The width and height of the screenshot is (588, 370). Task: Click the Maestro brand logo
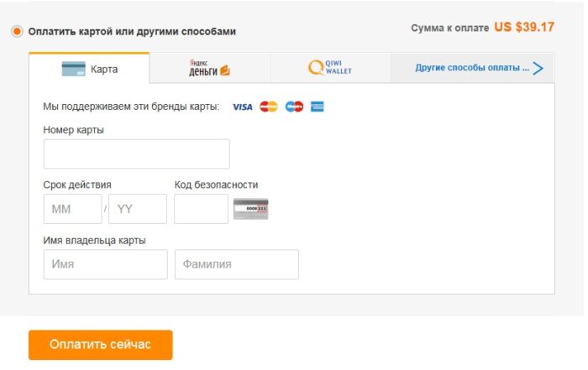click(x=294, y=107)
